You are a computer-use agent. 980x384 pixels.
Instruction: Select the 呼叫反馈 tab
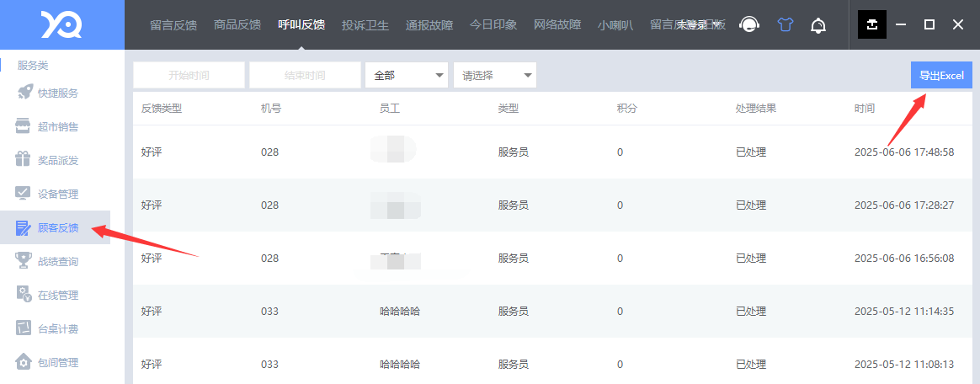pos(301,25)
